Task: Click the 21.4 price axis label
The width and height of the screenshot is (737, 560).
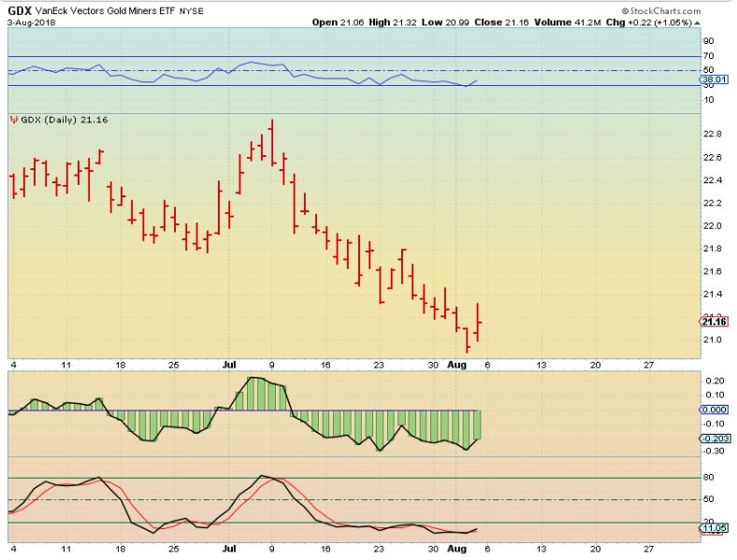Action: point(712,294)
